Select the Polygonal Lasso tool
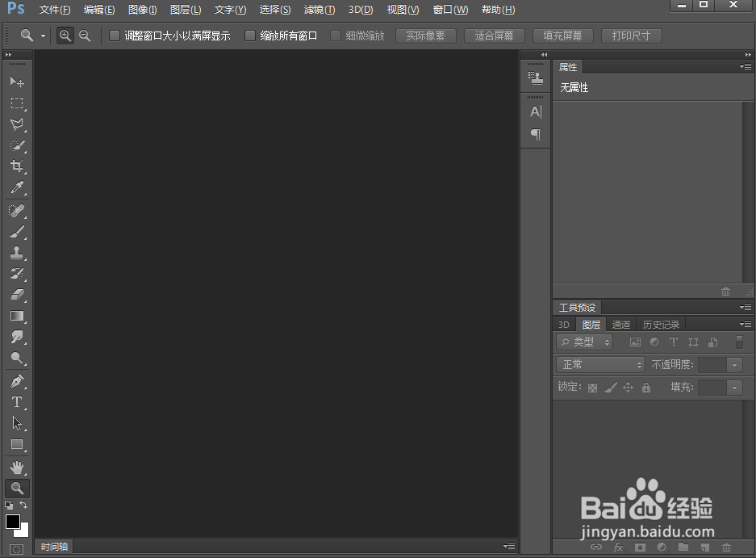This screenshot has width=756, height=558. [17, 124]
